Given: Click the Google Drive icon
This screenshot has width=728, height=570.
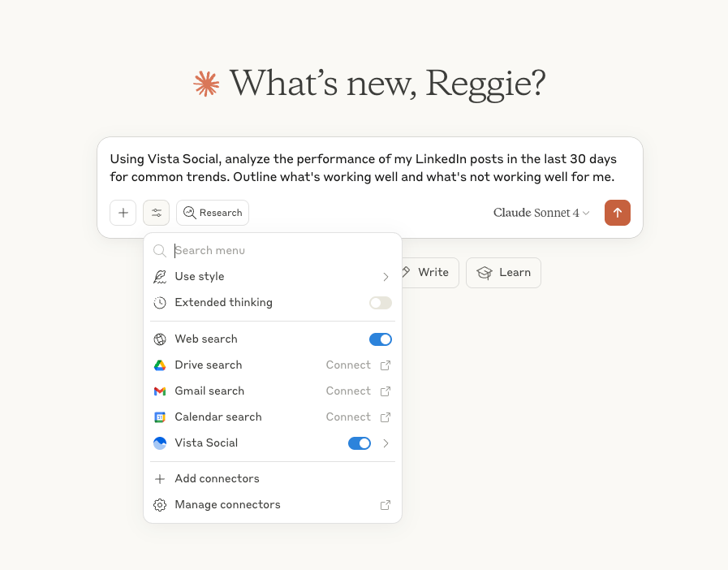Looking at the screenshot, I should pos(160,365).
